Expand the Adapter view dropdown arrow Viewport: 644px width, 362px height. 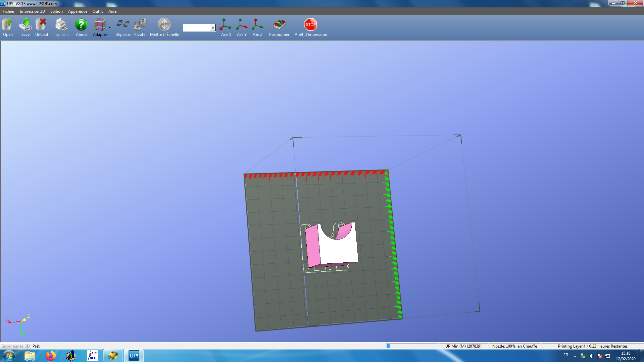coord(110,28)
